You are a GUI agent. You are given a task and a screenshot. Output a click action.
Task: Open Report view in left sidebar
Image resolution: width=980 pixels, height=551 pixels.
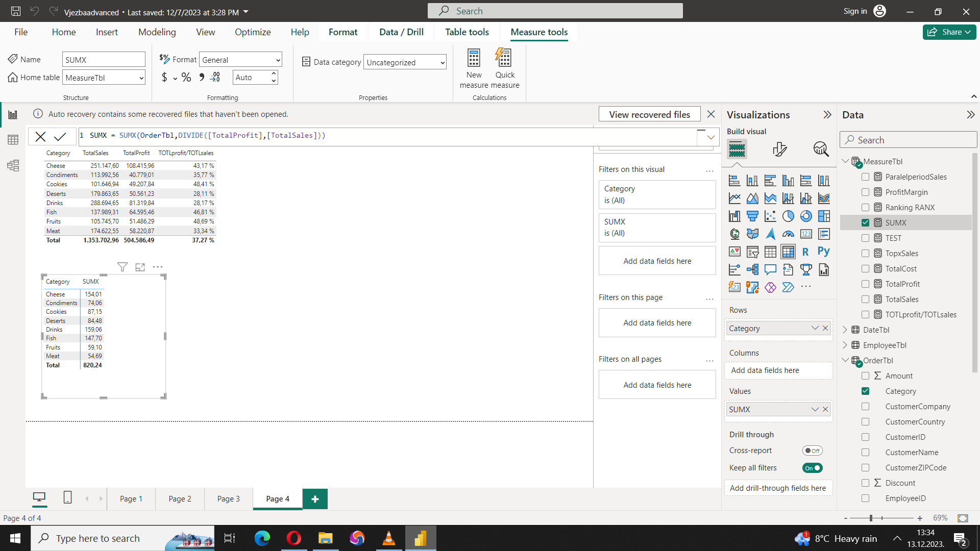tap(13, 115)
